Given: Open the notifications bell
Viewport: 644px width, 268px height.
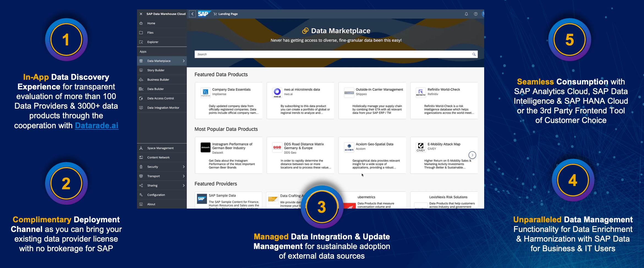Looking at the screenshot, I should point(466,14).
